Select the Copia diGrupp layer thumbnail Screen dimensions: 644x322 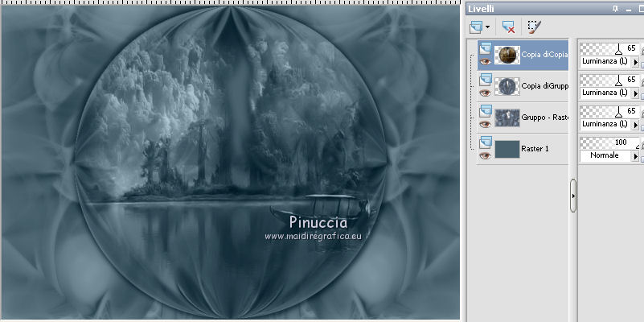click(507, 86)
